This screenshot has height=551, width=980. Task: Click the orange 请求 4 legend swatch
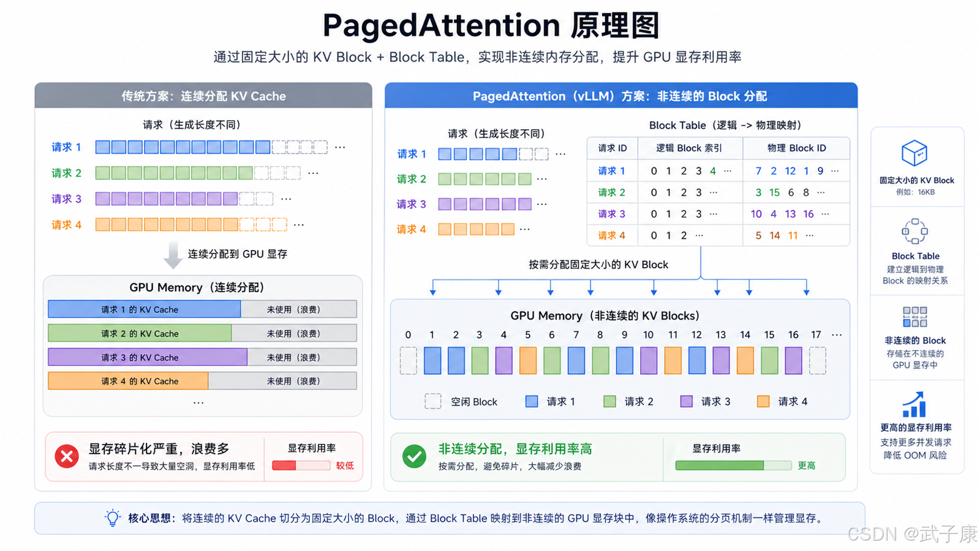(x=763, y=402)
